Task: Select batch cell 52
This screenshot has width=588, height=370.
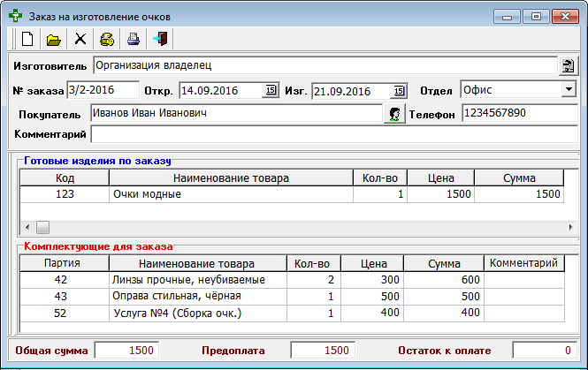Action: 65,313
